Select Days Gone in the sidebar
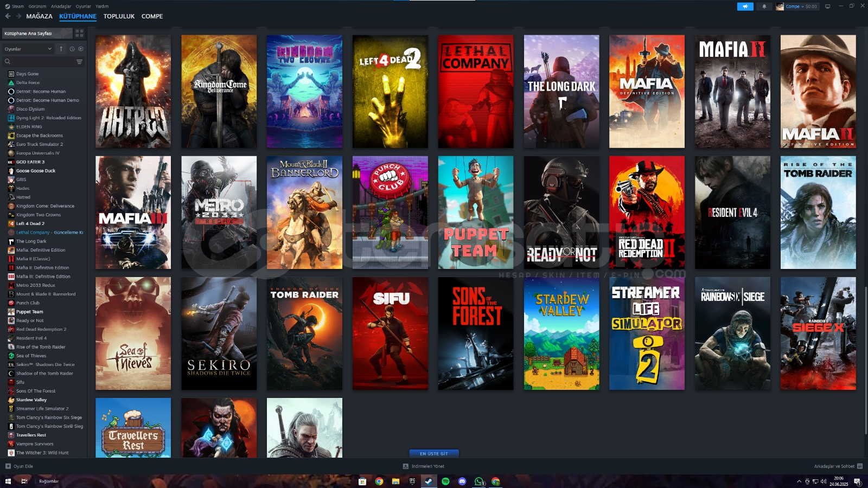The width and height of the screenshot is (868, 488). 27,74
